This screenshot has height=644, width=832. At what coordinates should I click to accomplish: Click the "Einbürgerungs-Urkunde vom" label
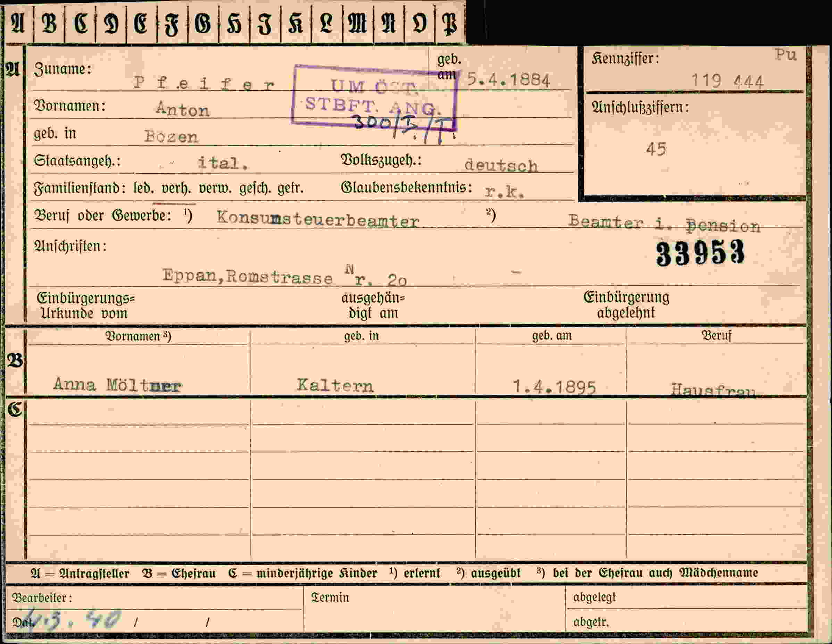(x=86, y=306)
